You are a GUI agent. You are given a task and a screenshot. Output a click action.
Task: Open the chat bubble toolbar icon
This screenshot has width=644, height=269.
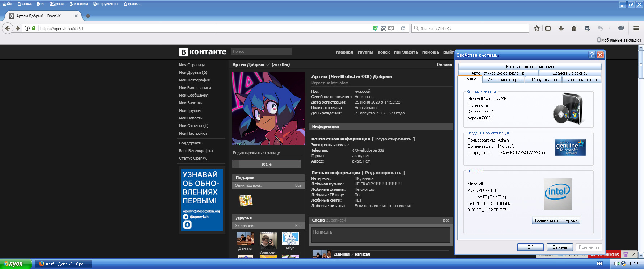[621, 28]
